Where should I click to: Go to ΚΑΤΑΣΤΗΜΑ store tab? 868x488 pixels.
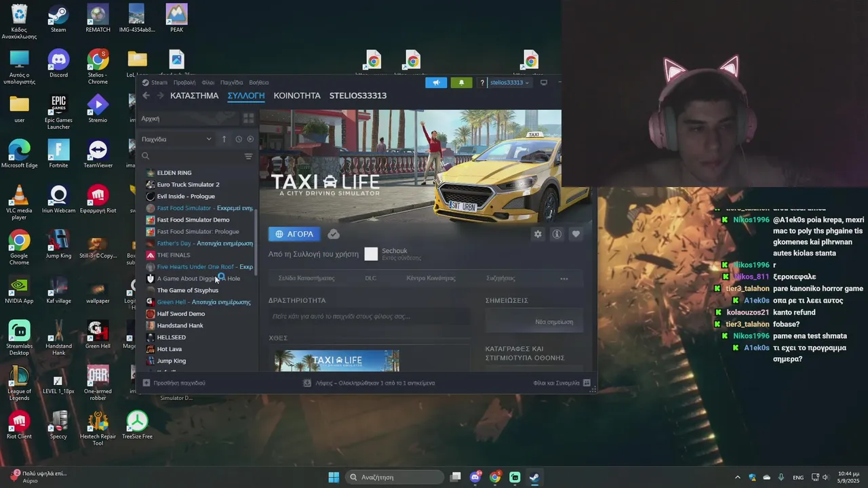[x=195, y=96]
